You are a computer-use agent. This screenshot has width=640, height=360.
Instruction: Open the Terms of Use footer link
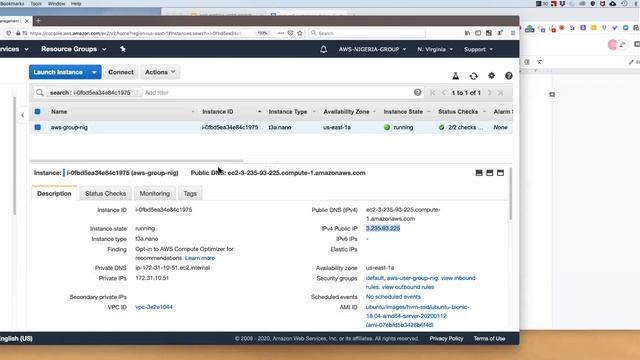point(489,338)
